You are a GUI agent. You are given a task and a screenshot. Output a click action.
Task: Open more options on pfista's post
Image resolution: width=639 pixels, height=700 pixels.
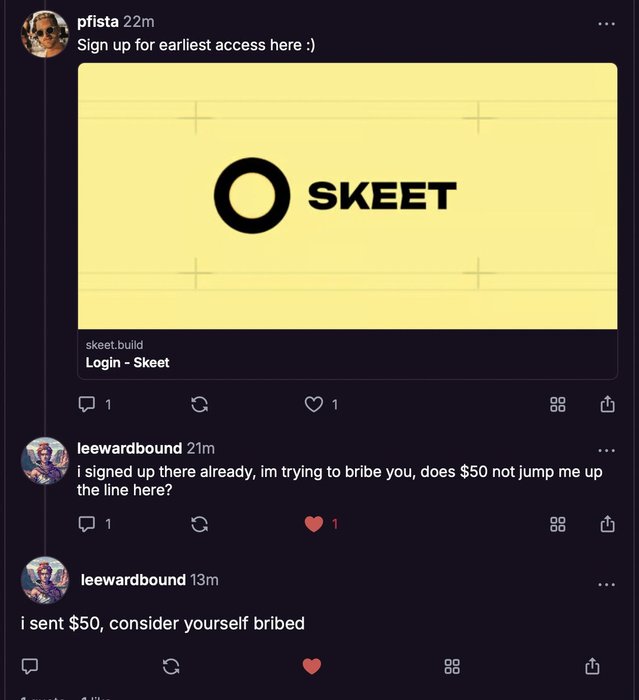(x=606, y=23)
